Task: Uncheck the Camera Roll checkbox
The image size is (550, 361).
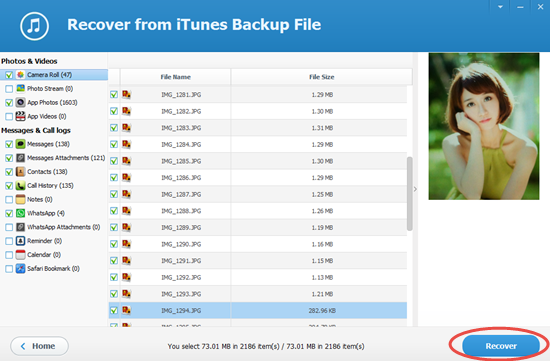Action: (9, 75)
